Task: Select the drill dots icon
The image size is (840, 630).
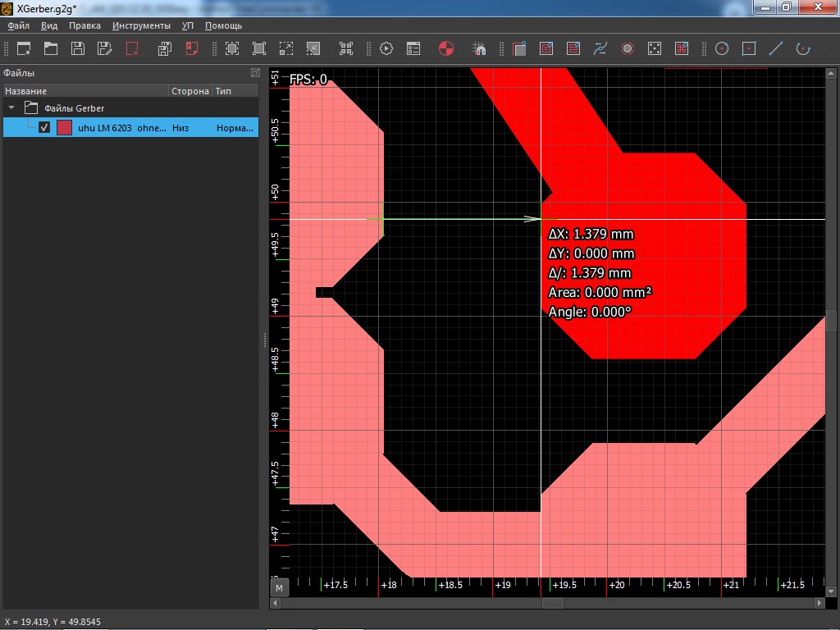Action: tap(654, 48)
